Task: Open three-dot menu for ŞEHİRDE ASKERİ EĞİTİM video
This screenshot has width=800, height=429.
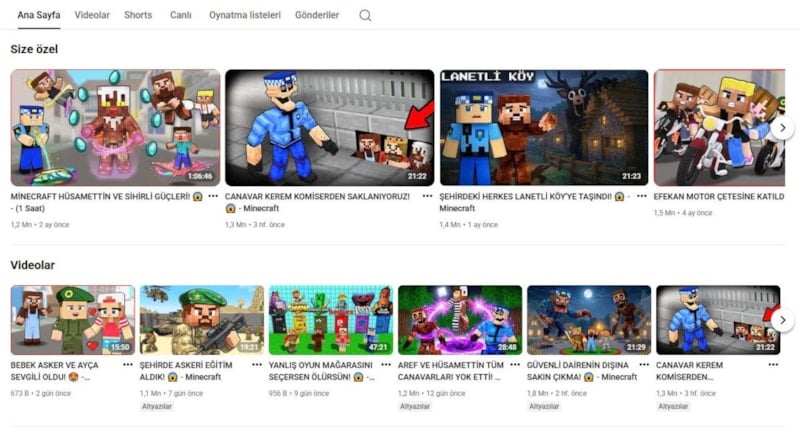Action: click(256, 366)
